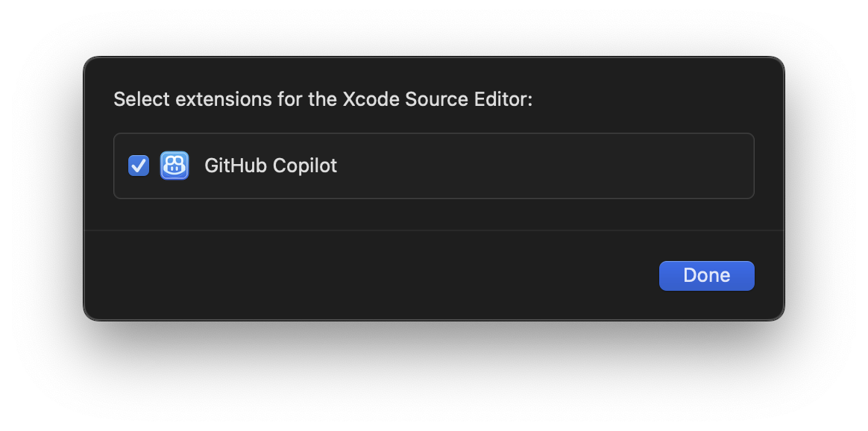Screen dimensions: 868x431
Task: Click the GitHub Copilot label text
Action: [x=271, y=166]
